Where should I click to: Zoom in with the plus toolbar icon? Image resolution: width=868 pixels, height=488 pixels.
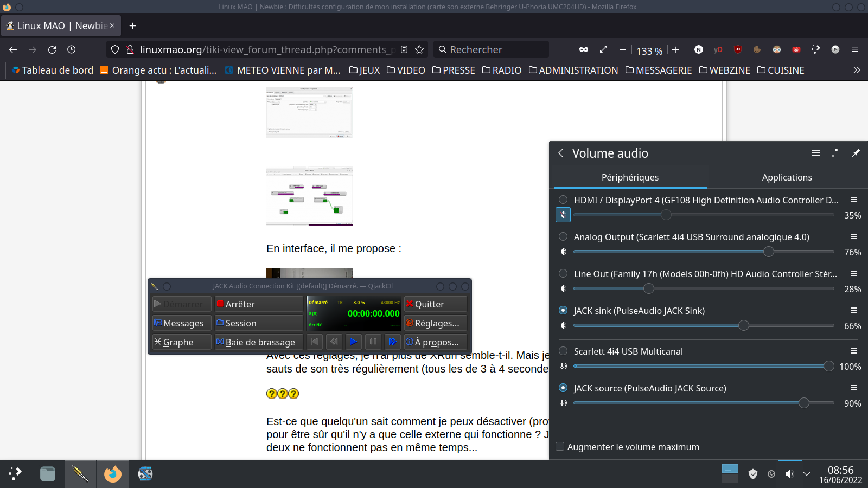click(675, 49)
